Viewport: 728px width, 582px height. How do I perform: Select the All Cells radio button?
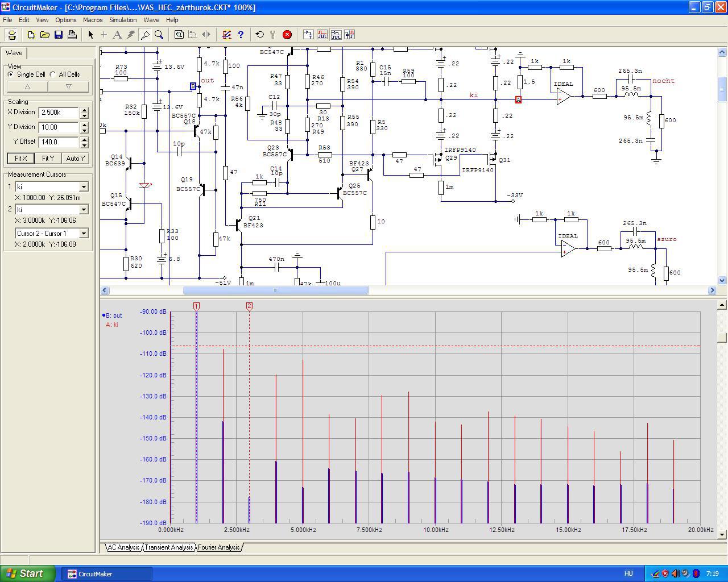tap(53, 74)
